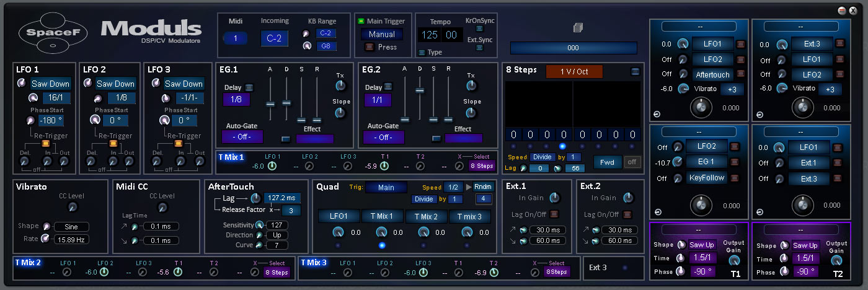Click the LFO 1 waveform knob
Screen dimensions: 868x290
(x=21, y=83)
